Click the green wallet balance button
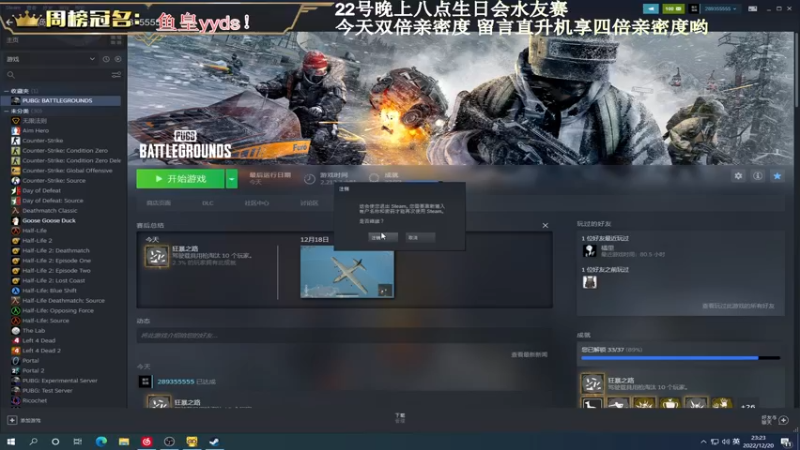 pos(673,9)
